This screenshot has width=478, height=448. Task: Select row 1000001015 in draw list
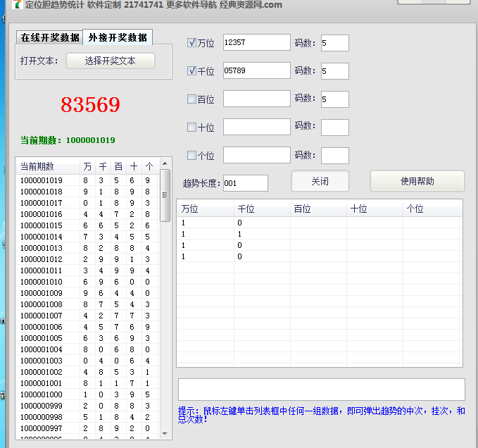(x=88, y=225)
